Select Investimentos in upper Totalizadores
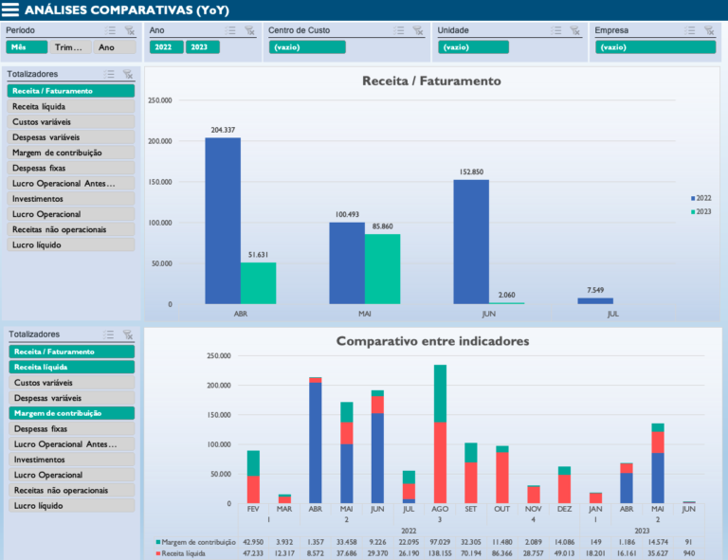This screenshot has width=728, height=560. pos(70,199)
